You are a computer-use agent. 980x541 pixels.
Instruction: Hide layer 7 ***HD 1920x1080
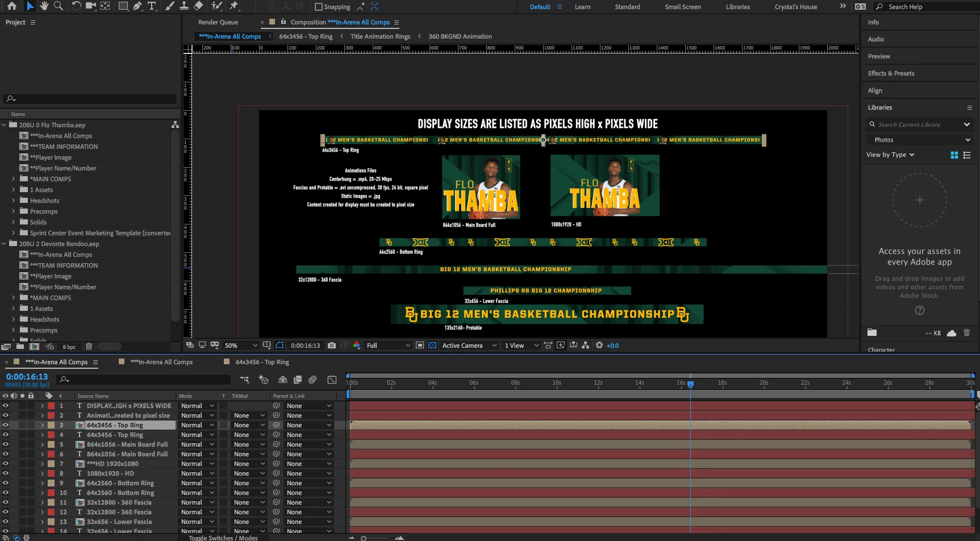(x=6, y=464)
